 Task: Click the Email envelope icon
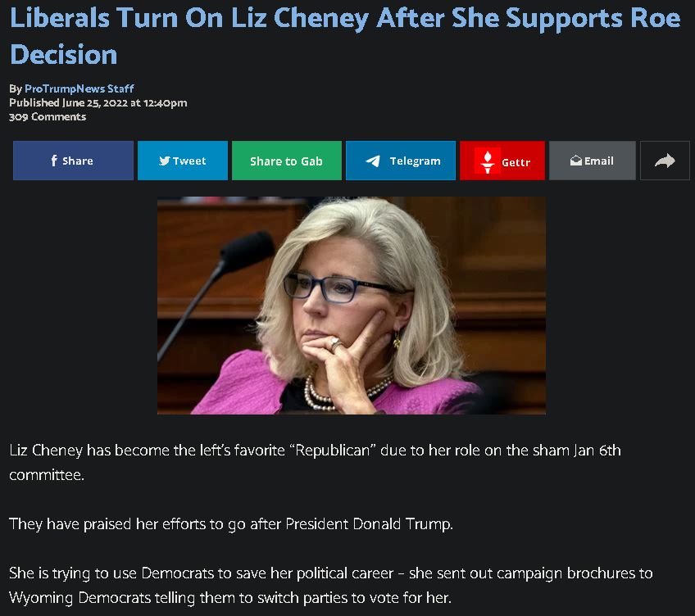click(x=576, y=161)
